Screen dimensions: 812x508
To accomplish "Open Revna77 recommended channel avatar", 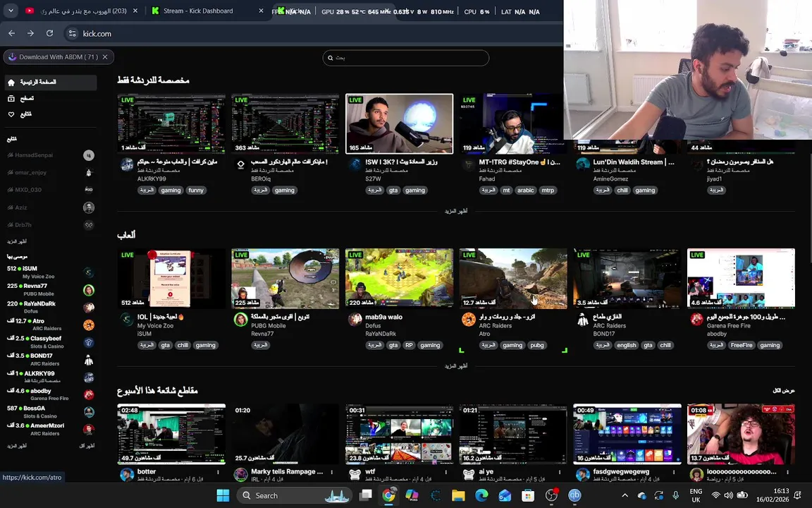I will pyautogui.click(x=89, y=290).
